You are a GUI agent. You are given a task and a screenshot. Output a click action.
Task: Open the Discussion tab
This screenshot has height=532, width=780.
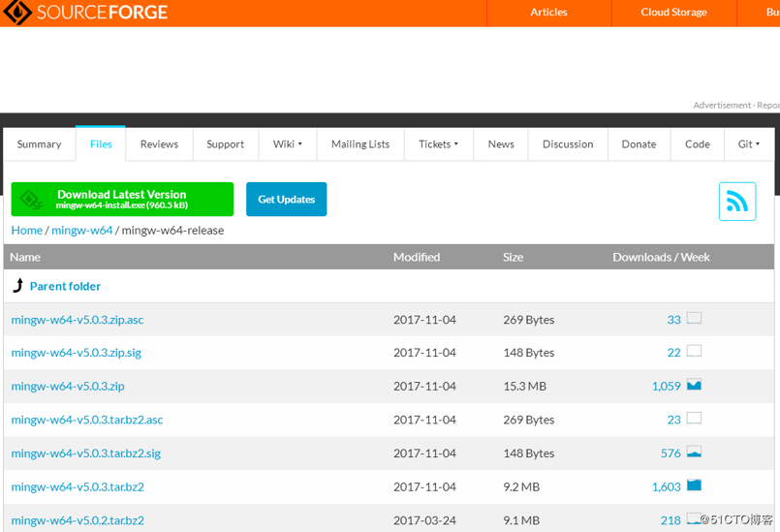pyautogui.click(x=568, y=143)
